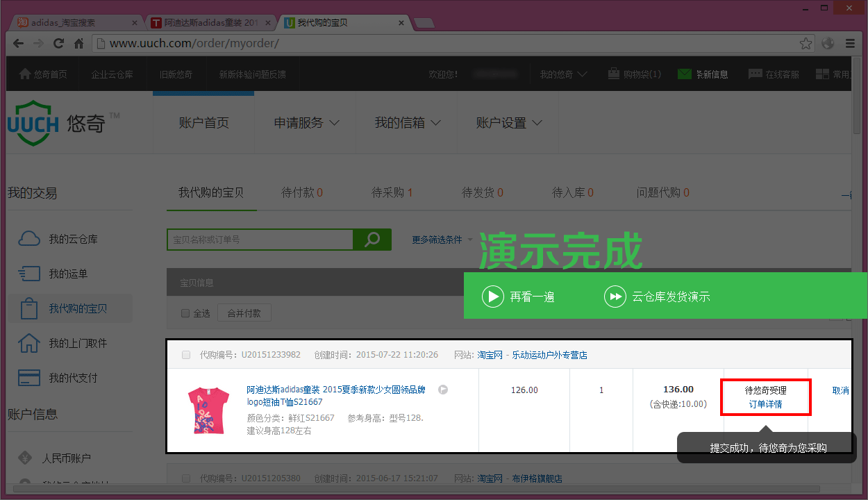Viewport: 868px width, 500px height.
Task: Click the UUCH 悠奇 logo
Action: (x=62, y=123)
